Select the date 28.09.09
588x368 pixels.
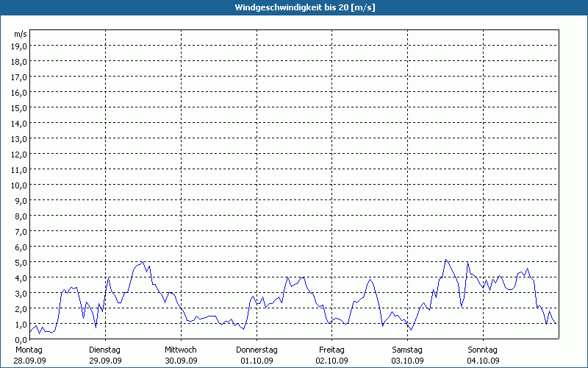coord(29,361)
